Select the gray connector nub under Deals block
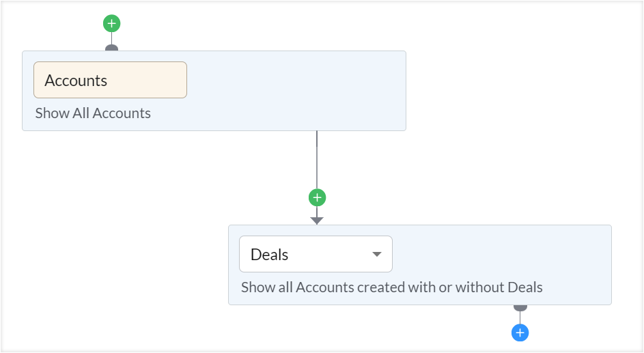The height and width of the screenshot is (353, 644). pyautogui.click(x=520, y=308)
